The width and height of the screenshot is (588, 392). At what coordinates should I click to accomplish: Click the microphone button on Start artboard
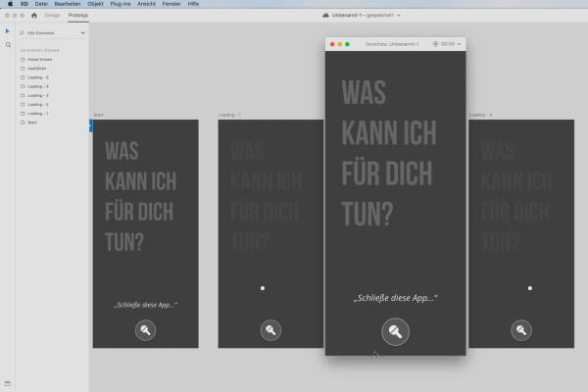point(145,330)
